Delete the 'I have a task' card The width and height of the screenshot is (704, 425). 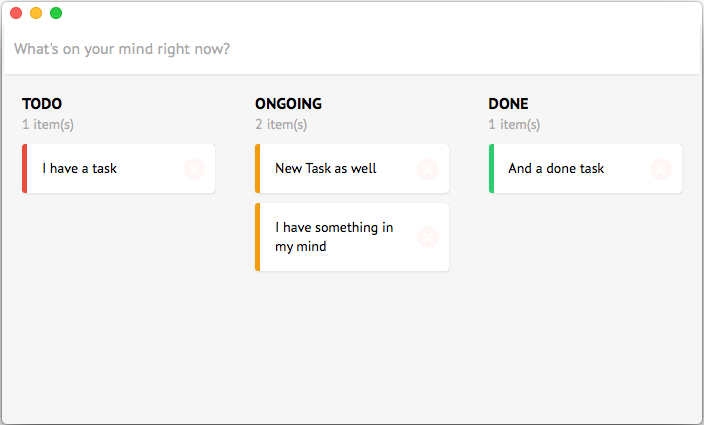[194, 169]
